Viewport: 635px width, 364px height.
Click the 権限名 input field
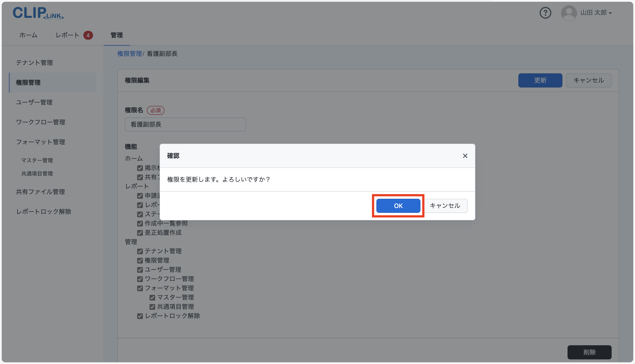[185, 124]
